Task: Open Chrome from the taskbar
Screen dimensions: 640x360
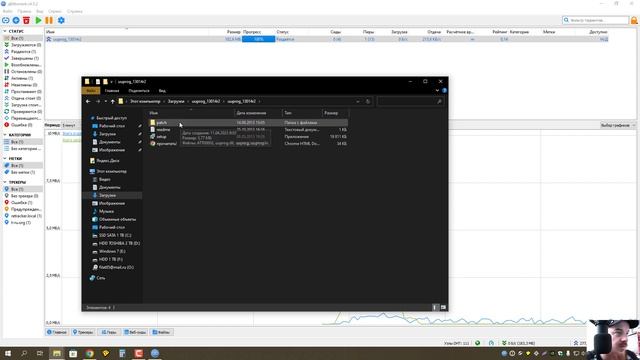Action: tap(89, 353)
